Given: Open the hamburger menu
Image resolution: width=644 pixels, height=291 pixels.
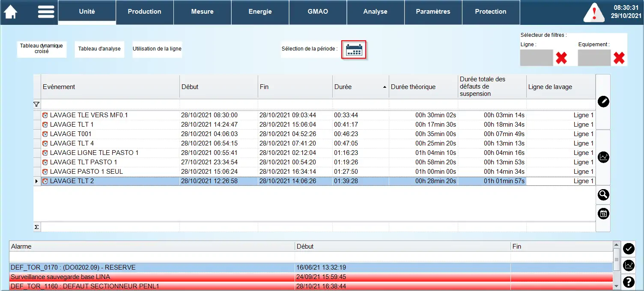Looking at the screenshot, I should [x=46, y=12].
